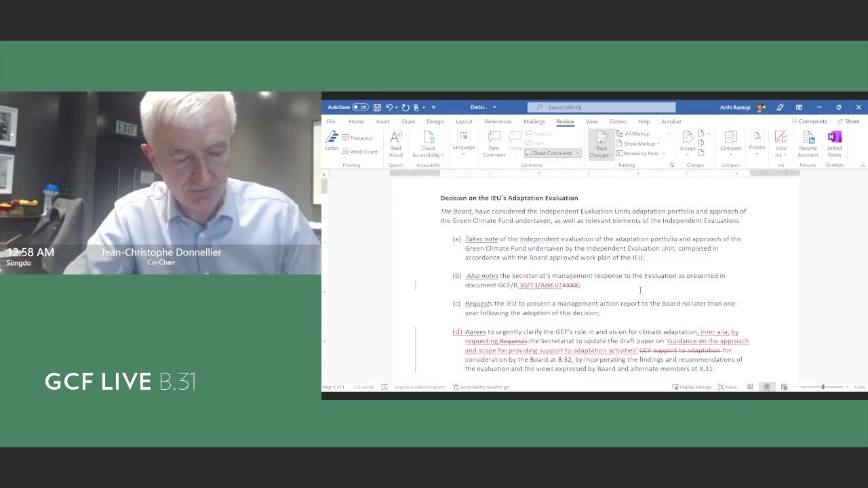Open the File tab
Image resolution: width=868 pixels, height=488 pixels.
[331, 122]
